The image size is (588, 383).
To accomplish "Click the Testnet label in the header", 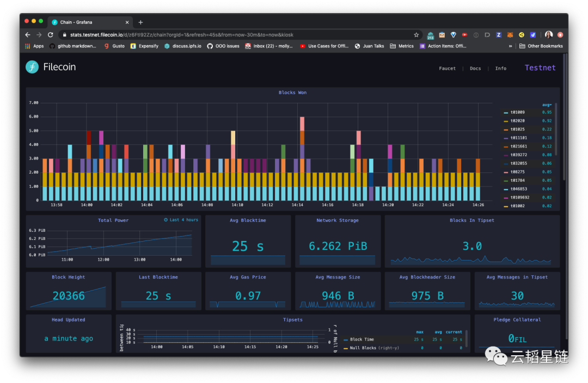I will (x=540, y=68).
